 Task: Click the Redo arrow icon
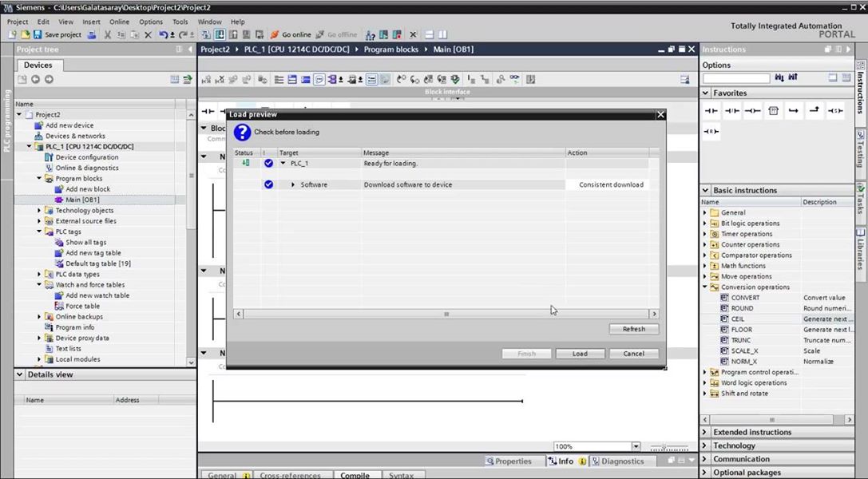coord(184,35)
